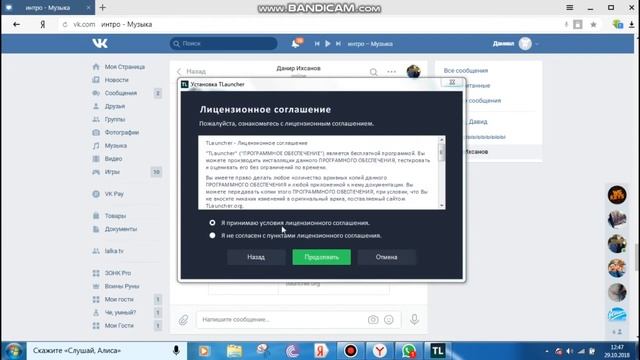Click the top orange friend avatar in right strip

coord(617,195)
